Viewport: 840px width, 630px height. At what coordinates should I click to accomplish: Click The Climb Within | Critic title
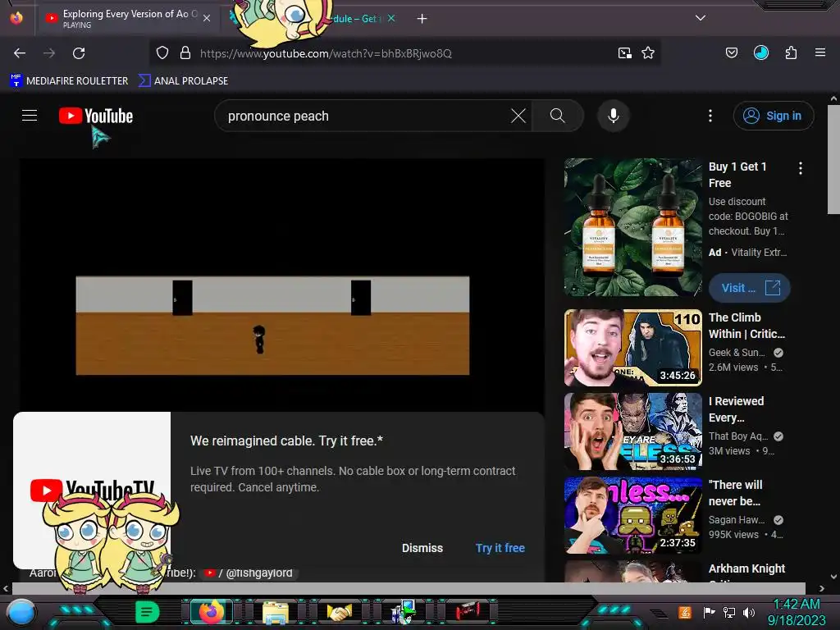coord(746,326)
